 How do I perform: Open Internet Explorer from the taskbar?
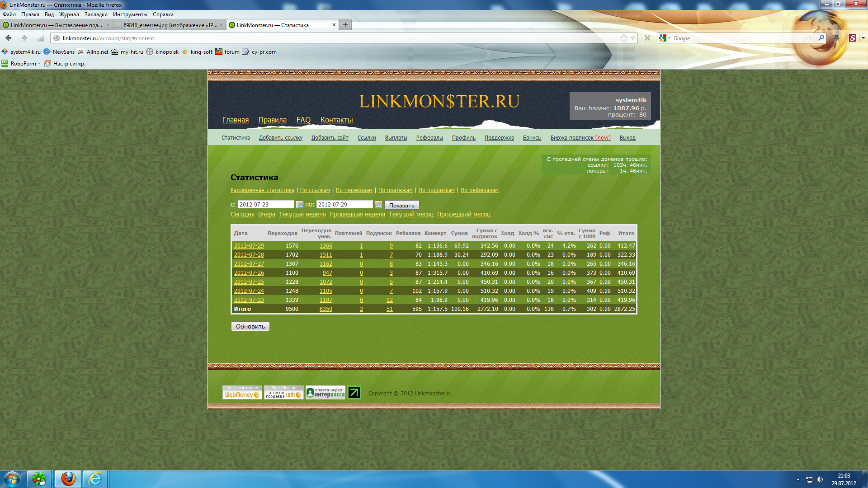click(x=95, y=479)
